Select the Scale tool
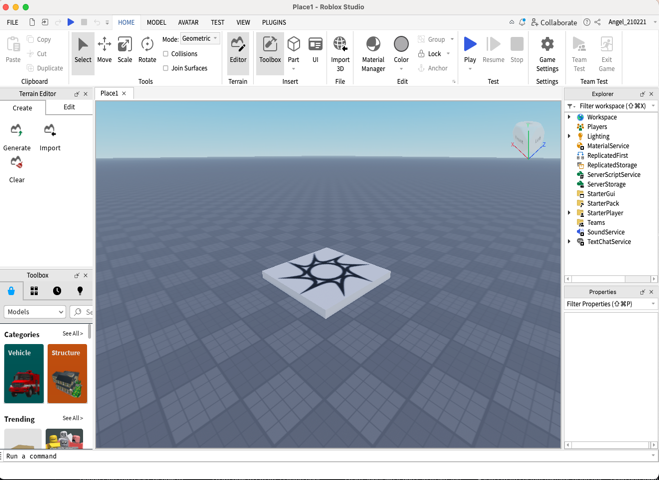659x480 pixels. tap(125, 50)
